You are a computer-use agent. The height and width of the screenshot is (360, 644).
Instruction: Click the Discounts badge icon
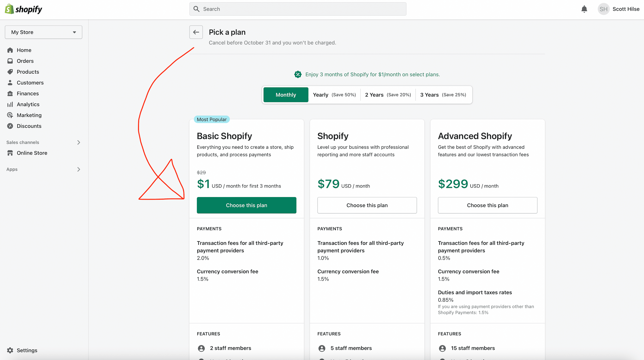coord(10,126)
